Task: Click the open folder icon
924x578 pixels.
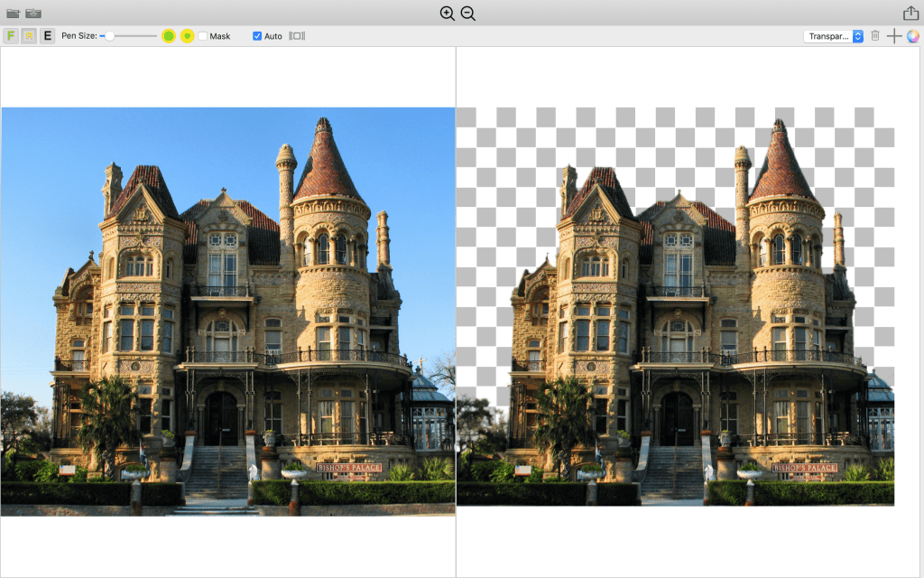Action: (13, 13)
